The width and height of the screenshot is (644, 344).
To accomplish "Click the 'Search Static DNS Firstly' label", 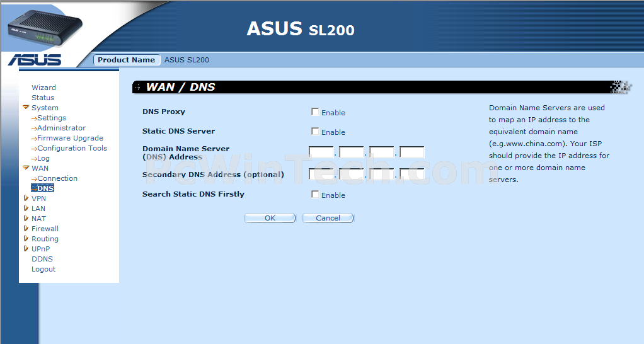I will pyautogui.click(x=193, y=194).
